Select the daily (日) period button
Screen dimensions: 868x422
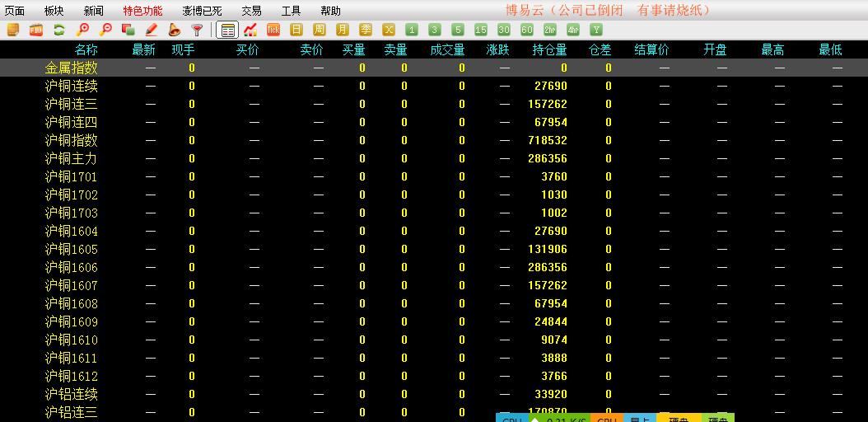[x=296, y=30]
